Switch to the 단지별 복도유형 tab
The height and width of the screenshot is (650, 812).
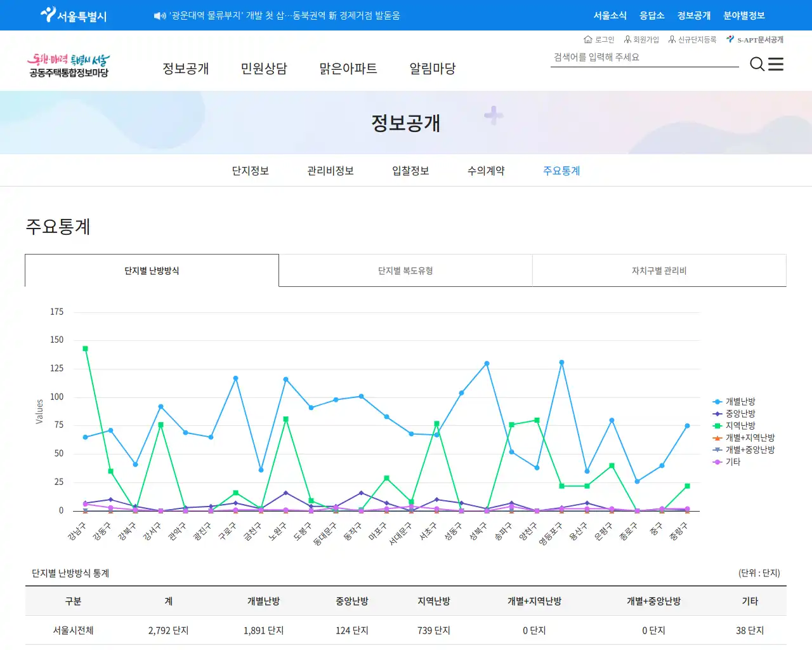pyautogui.click(x=405, y=270)
